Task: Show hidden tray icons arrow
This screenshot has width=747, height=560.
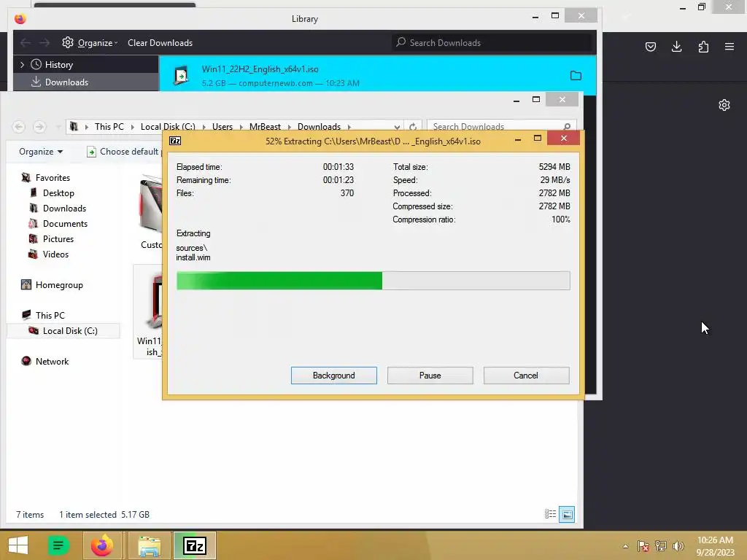Action: pos(625,546)
